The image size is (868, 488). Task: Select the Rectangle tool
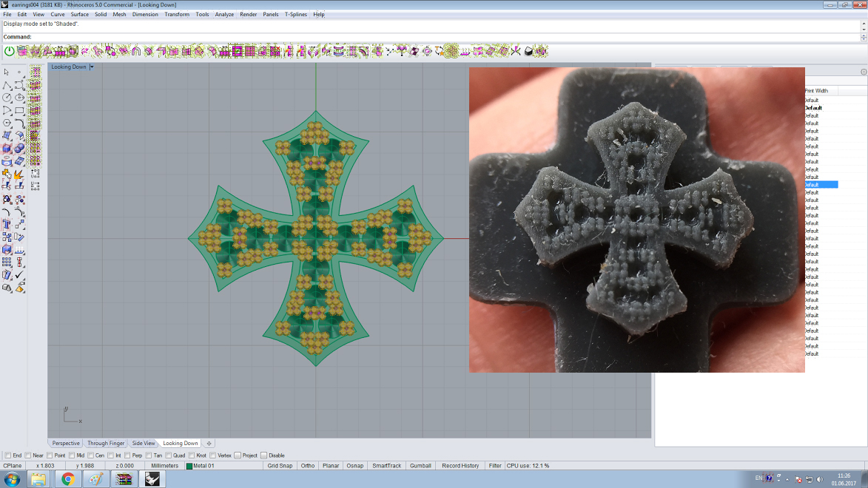[19, 110]
